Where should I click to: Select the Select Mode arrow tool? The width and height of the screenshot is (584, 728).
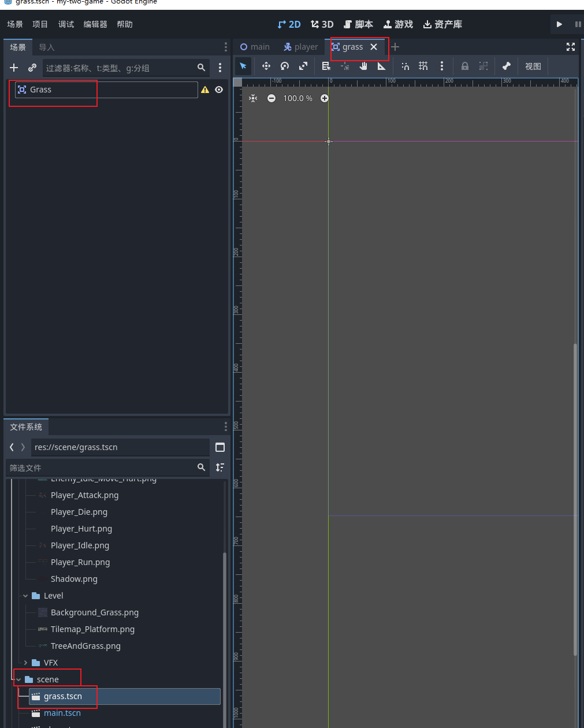click(x=243, y=66)
